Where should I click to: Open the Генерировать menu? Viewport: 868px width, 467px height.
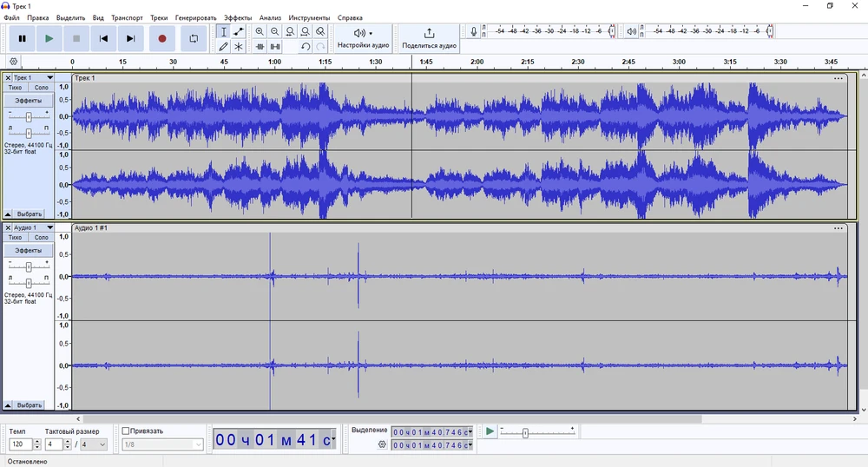195,17
